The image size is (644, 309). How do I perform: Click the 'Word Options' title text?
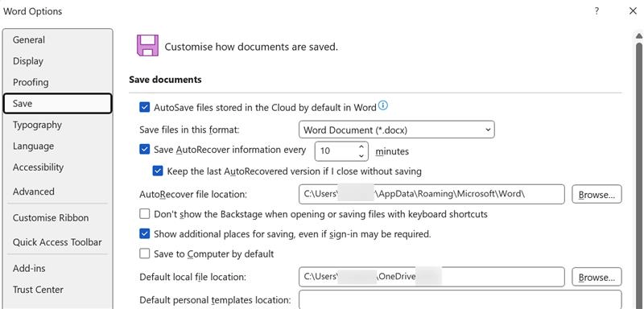pyautogui.click(x=33, y=11)
